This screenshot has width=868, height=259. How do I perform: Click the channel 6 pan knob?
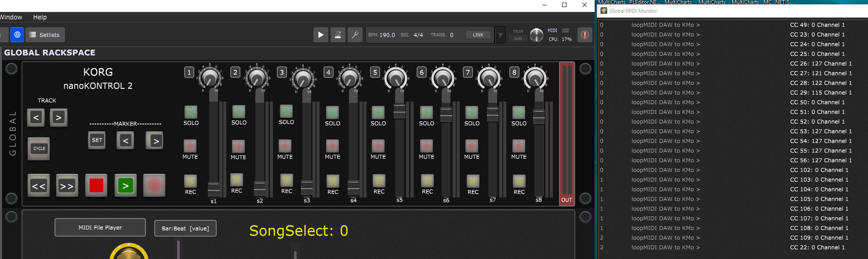pyautogui.click(x=443, y=78)
